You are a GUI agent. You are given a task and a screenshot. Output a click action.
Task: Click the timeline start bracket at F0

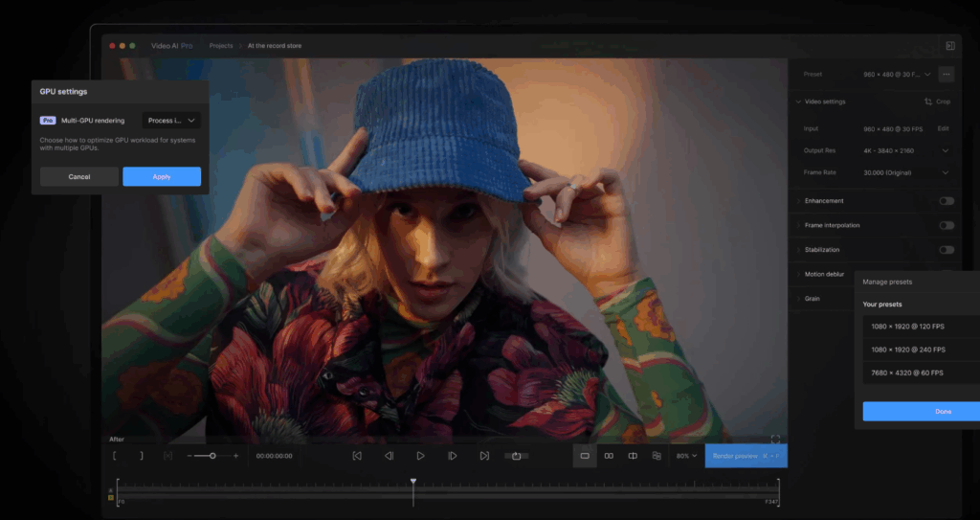(x=118, y=492)
